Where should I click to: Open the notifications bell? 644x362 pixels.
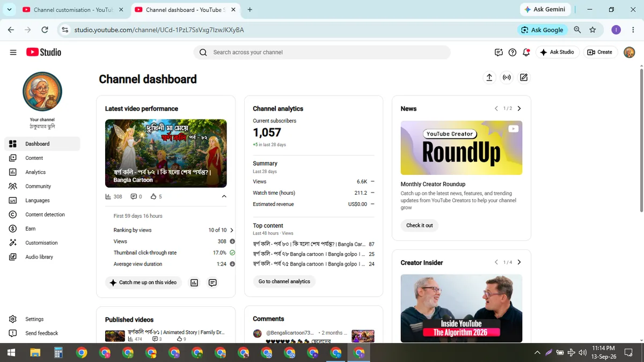click(x=526, y=52)
